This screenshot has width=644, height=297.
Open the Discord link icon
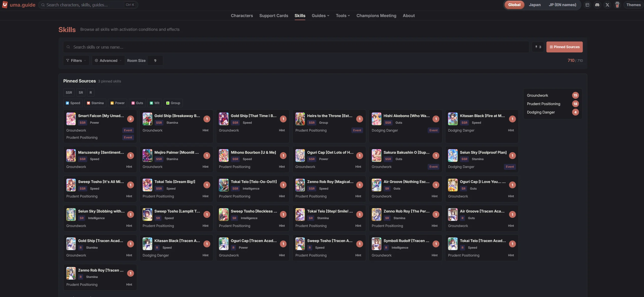pyautogui.click(x=597, y=5)
